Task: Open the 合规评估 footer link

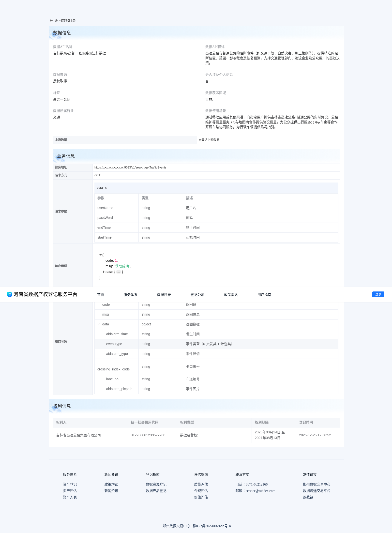Action: [x=201, y=491]
